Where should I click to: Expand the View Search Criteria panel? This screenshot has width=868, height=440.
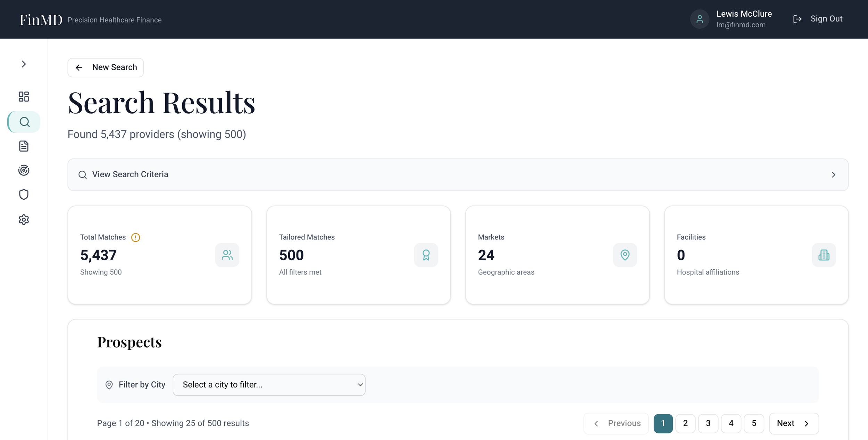click(458, 175)
